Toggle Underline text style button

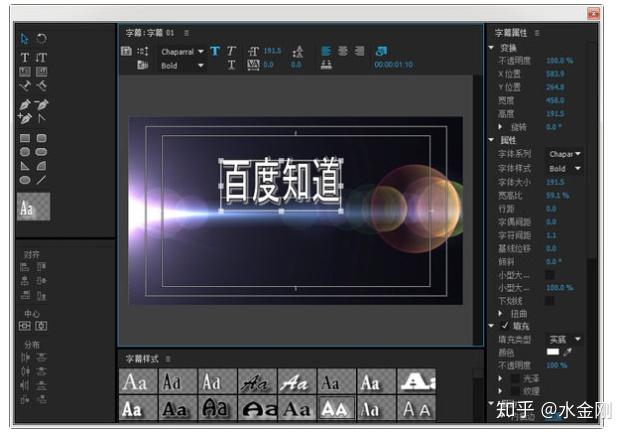[x=231, y=65]
